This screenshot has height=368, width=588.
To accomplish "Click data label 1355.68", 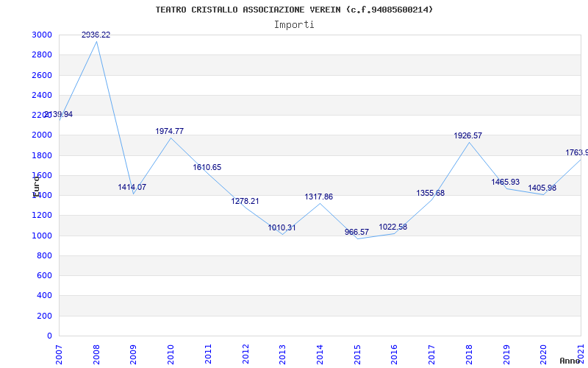I will pyautogui.click(x=430, y=193).
